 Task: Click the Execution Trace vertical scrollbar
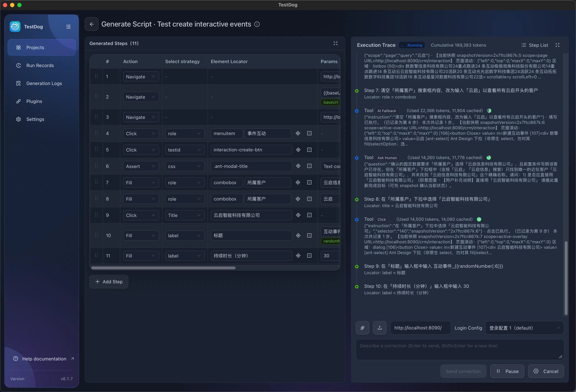click(x=566, y=278)
